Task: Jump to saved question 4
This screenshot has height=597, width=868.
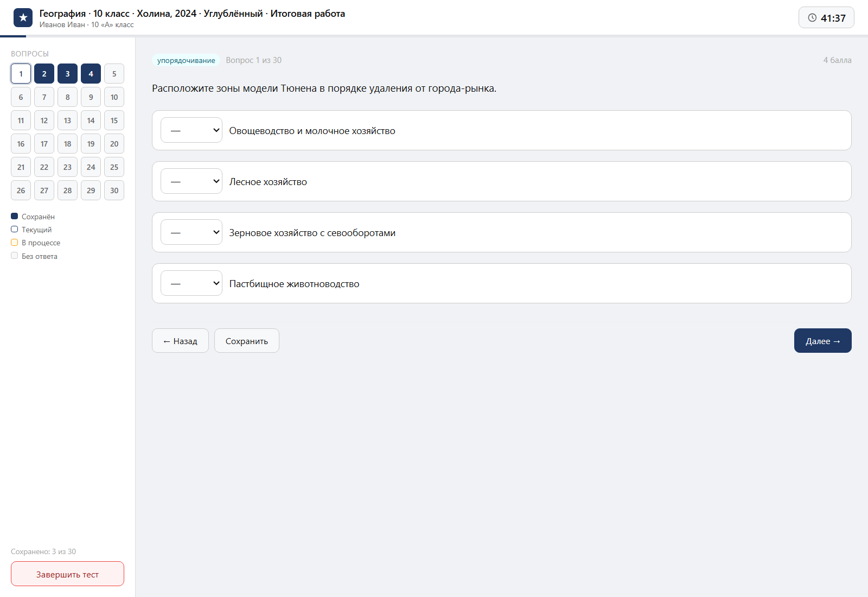Action: coord(91,74)
